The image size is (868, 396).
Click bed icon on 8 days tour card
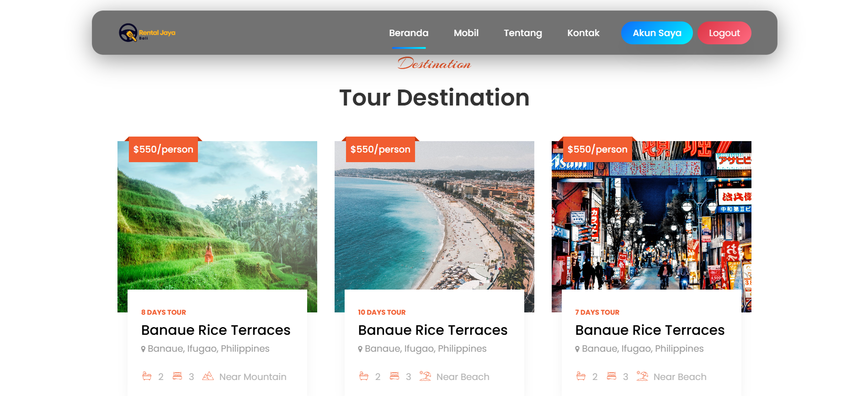(x=177, y=376)
